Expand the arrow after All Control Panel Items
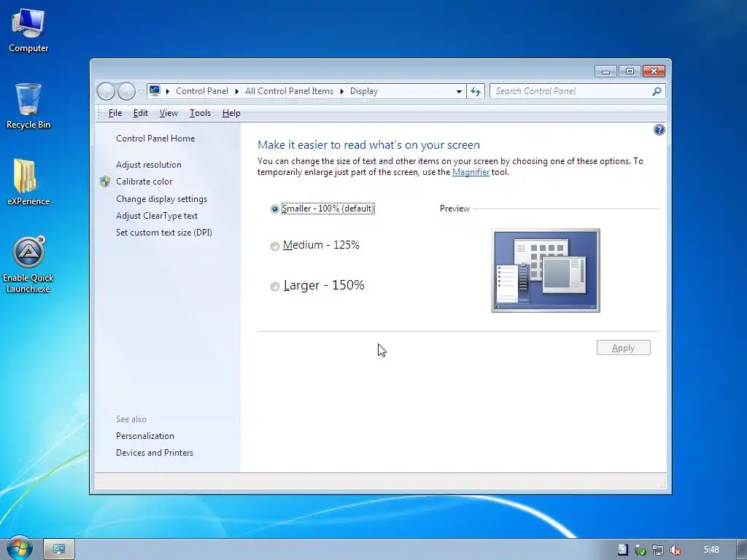Viewport: 747px width, 560px height. (x=341, y=91)
